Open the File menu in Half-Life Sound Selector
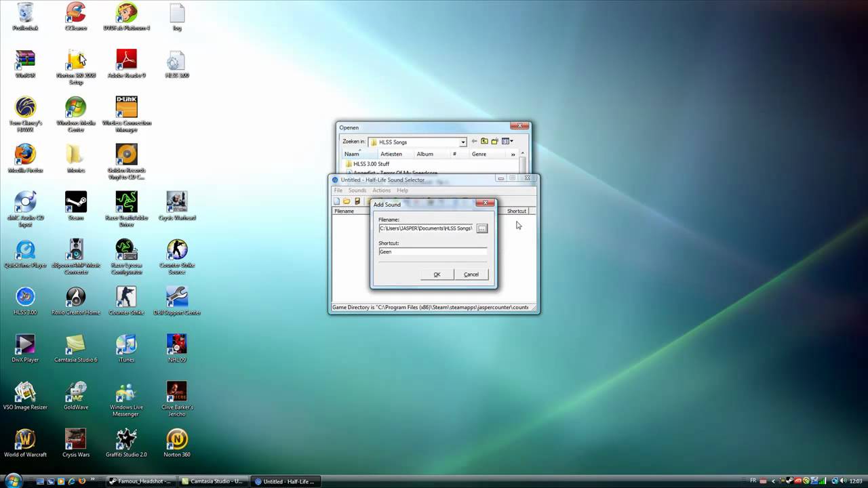Image resolution: width=868 pixels, height=488 pixels. coord(338,190)
